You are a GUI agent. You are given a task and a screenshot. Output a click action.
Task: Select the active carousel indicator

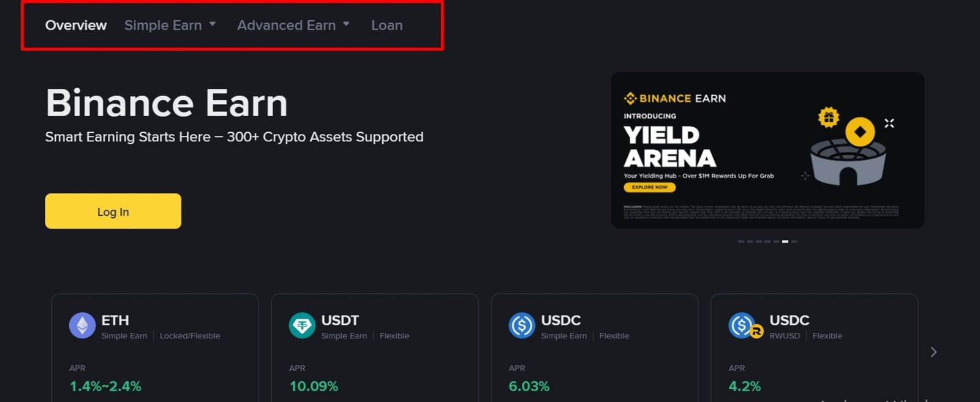click(x=786, y=241)
